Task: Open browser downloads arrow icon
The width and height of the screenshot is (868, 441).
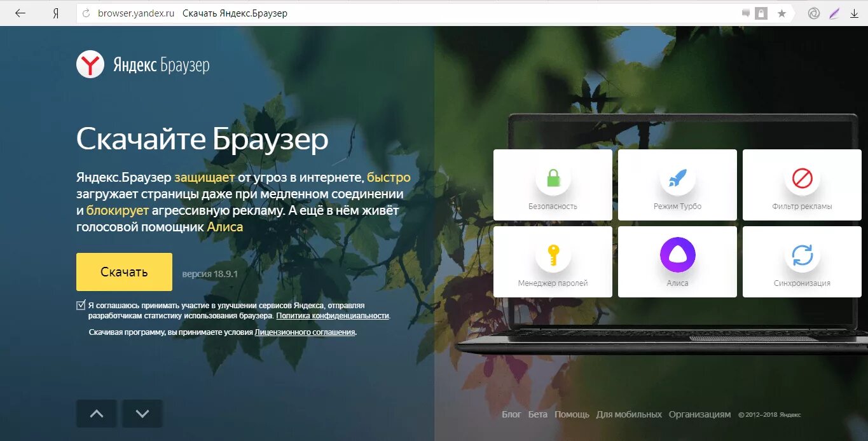Action: 854,13
